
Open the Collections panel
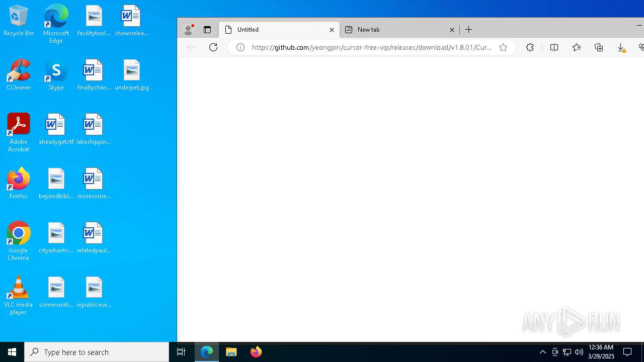599,47
